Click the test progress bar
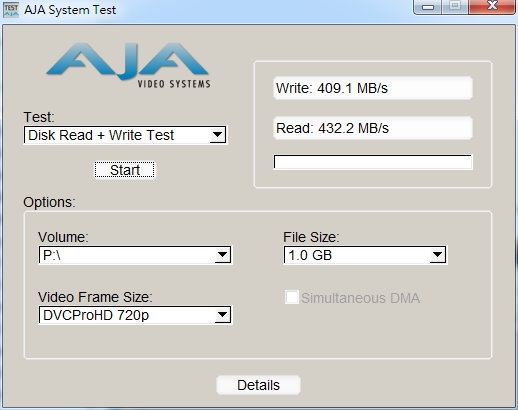The image size is (518, 410). pyautogui.click(x=373, y=162)
